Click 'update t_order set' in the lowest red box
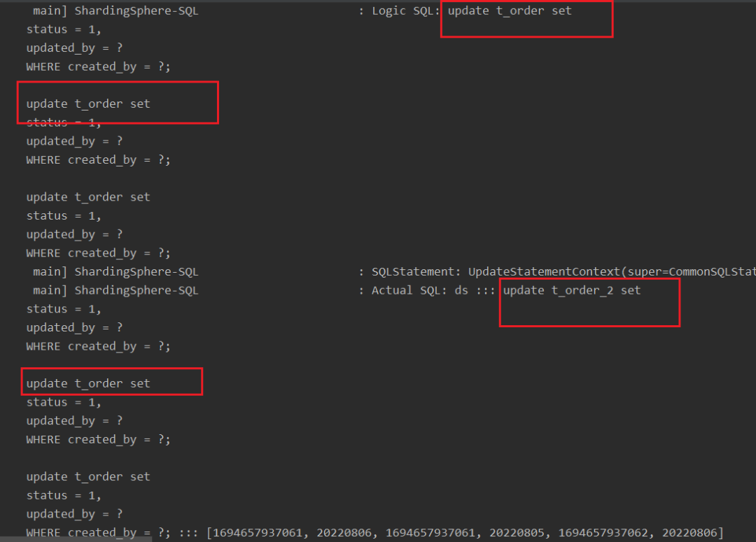Image resolution: width=756 pixels, height=542 pixels. pos(88,383)
